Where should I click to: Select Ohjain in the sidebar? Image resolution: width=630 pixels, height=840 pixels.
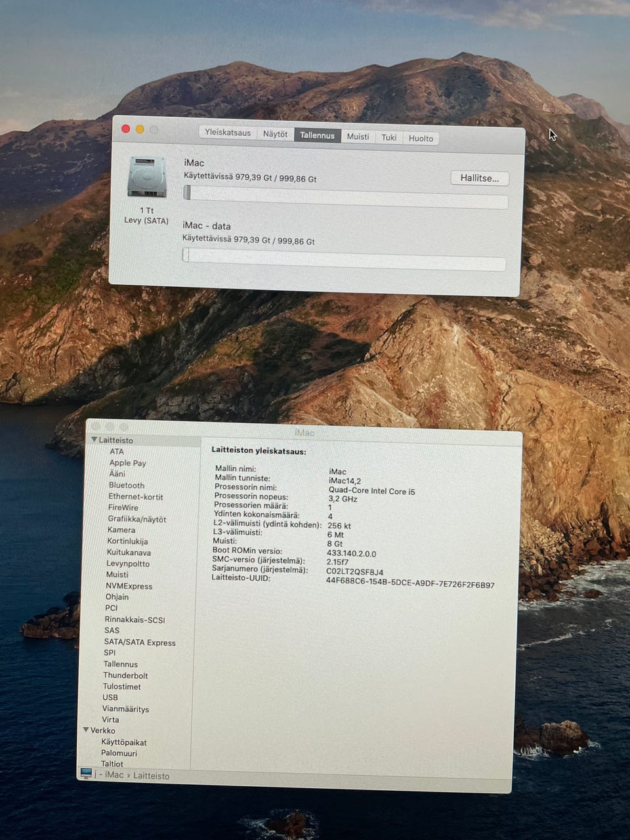point(117,597)
